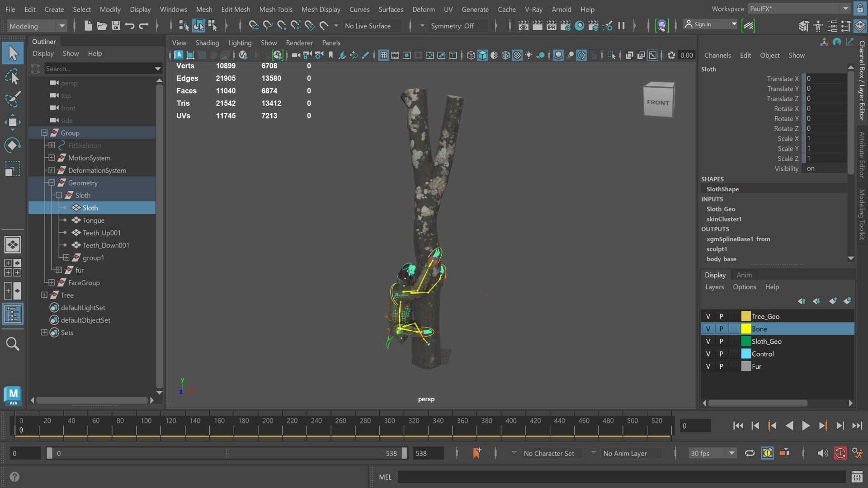
Task: Activate the Lasso select tool
Action: [x=12, y=77]
